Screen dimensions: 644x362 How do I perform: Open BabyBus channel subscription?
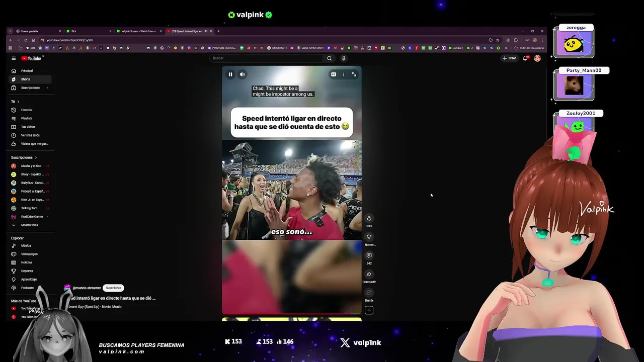click(x=30, y=183)
